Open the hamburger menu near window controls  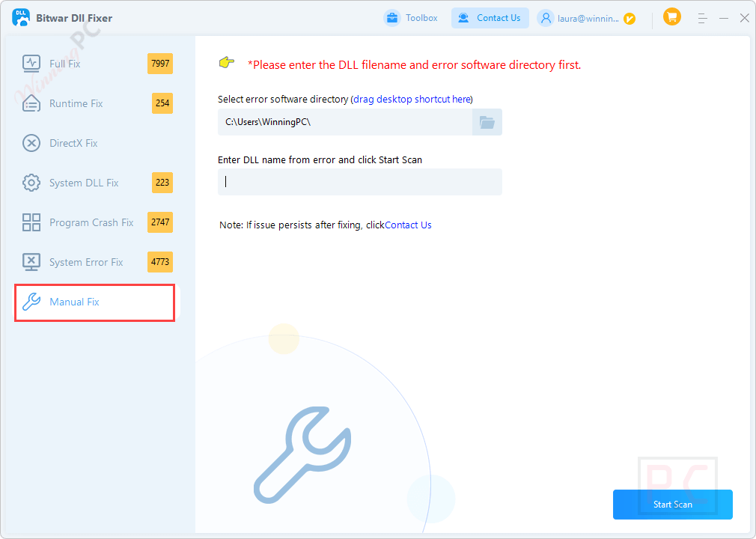(702, 17)
